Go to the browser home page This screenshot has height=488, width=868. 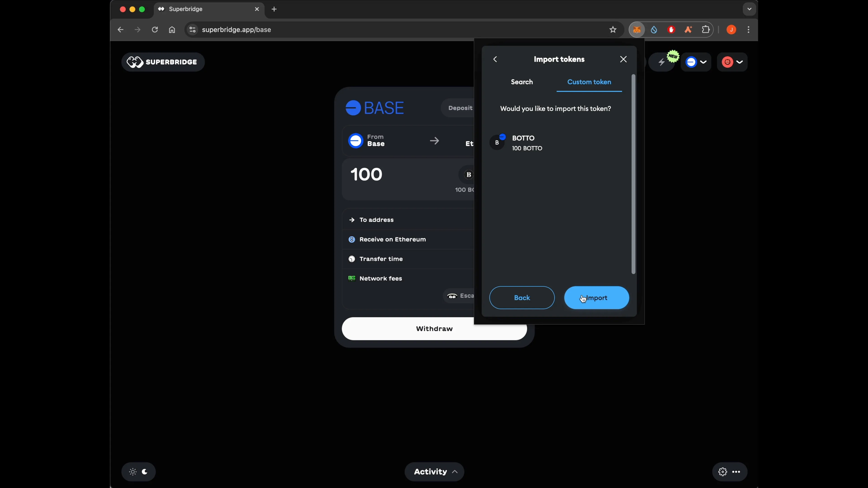172,30
